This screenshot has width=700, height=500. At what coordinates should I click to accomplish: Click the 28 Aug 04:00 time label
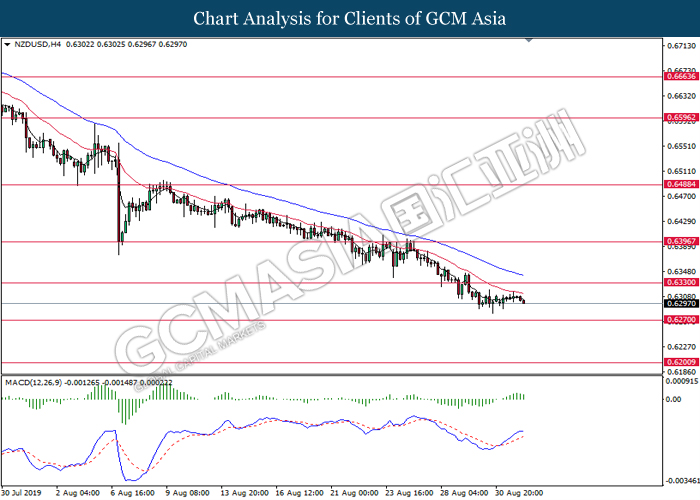pyautogui.click(x=464, y=493)
